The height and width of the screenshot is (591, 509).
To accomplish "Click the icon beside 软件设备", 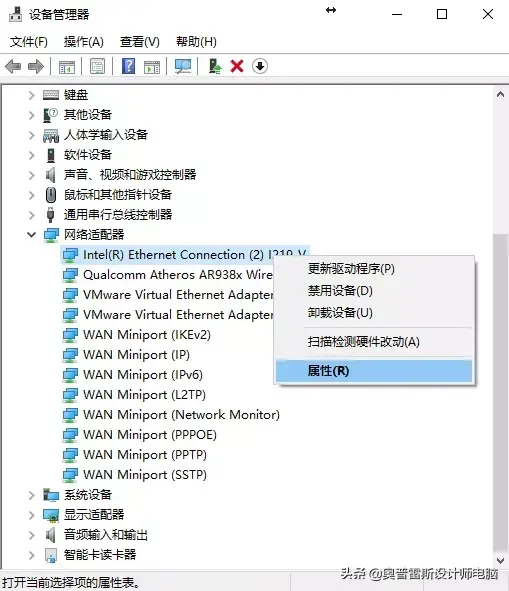I will pos(51,155).
